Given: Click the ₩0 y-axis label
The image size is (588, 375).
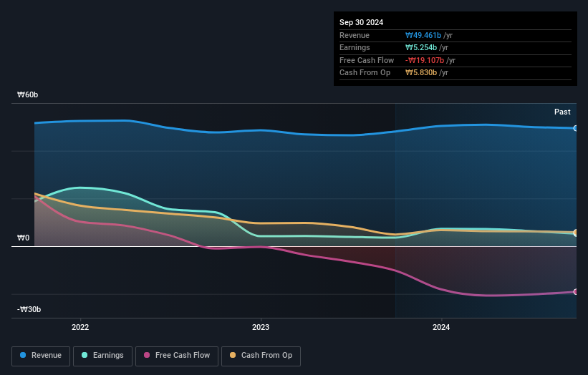Looking at the screenshot, I should pos(23,238).
